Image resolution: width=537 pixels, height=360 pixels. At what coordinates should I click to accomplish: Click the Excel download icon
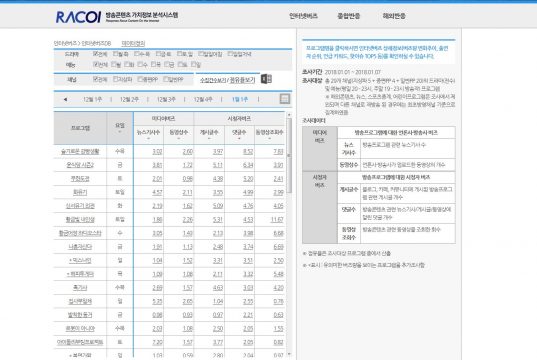pos(266,79)
